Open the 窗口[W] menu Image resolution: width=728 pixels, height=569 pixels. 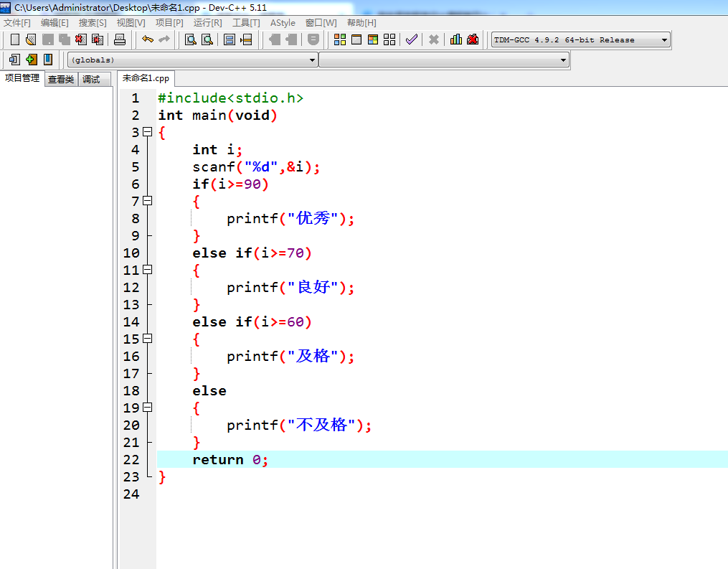coord(321,23)
